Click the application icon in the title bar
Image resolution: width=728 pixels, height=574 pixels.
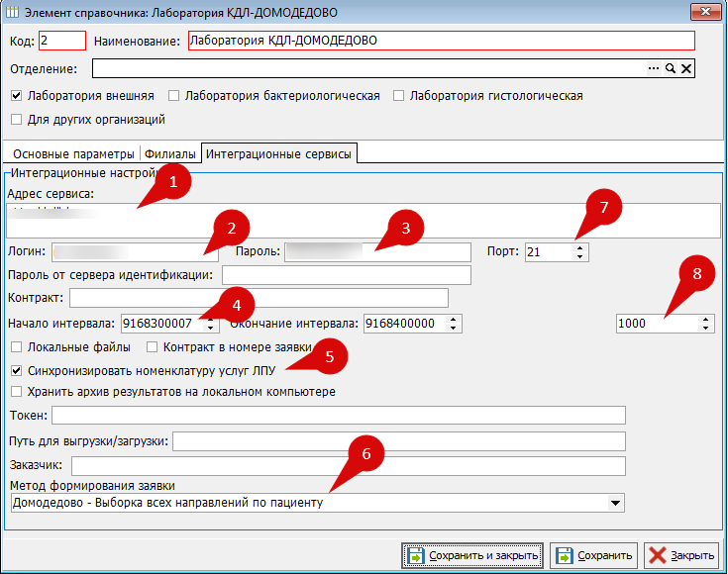(x=12, y=13)
